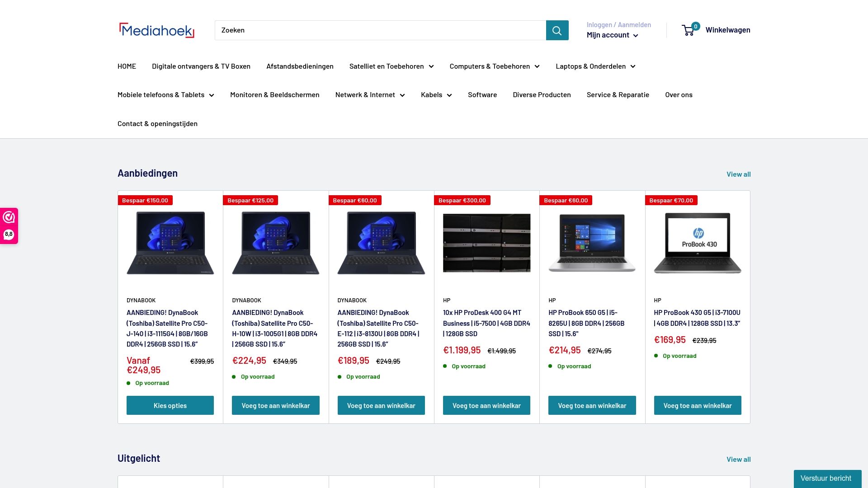Expand the Kabels menu
The width and height of the screenshot is (868, 488).
[x=436, y=95]
